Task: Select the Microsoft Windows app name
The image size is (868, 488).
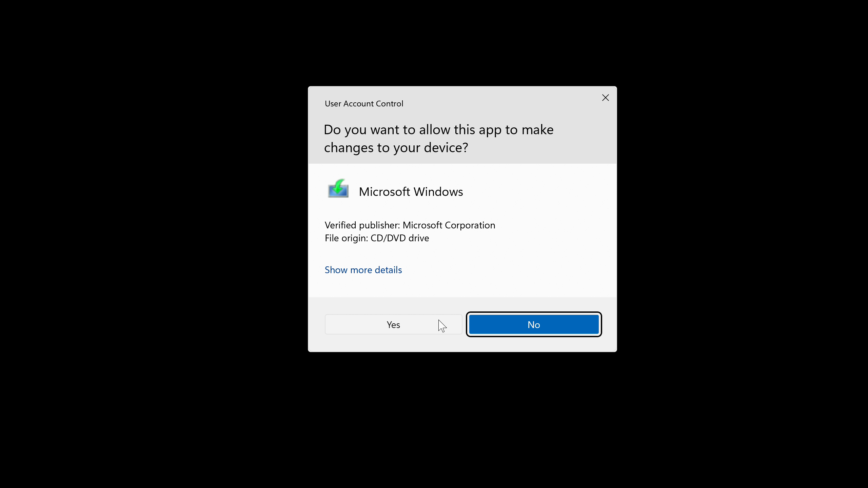Action: tap(411, 192)
